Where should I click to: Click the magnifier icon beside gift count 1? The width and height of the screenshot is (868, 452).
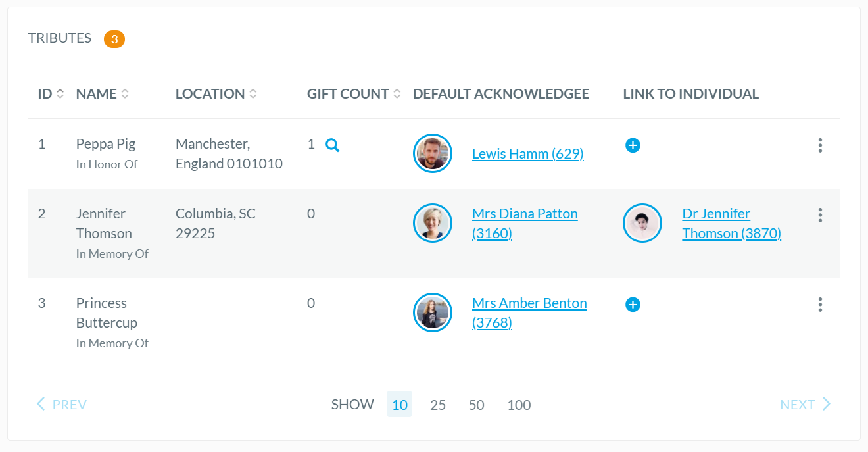pos(333,145)
